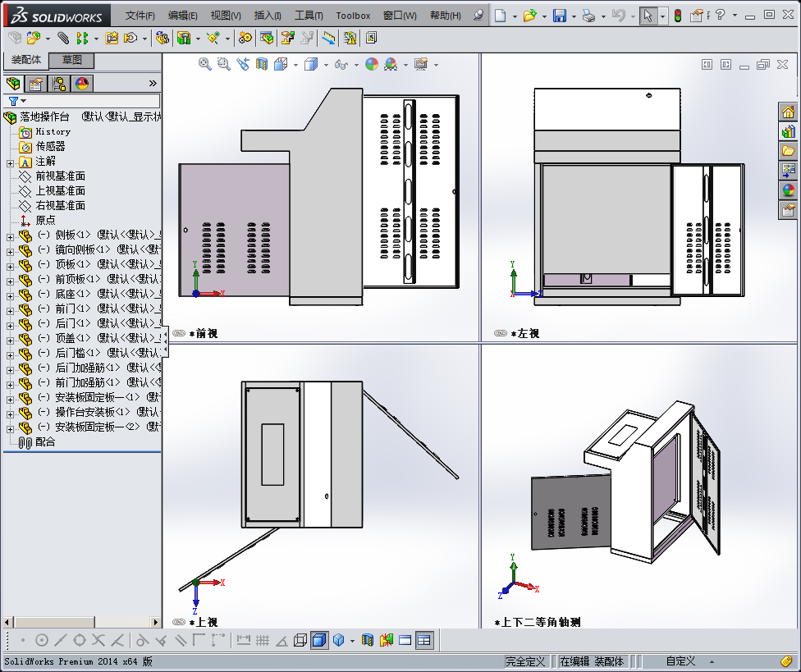The image size is (801, 672).
Task: Click the Hide/Show Items glasses icon
Action: pyautogui.click(x=341, y=64)
